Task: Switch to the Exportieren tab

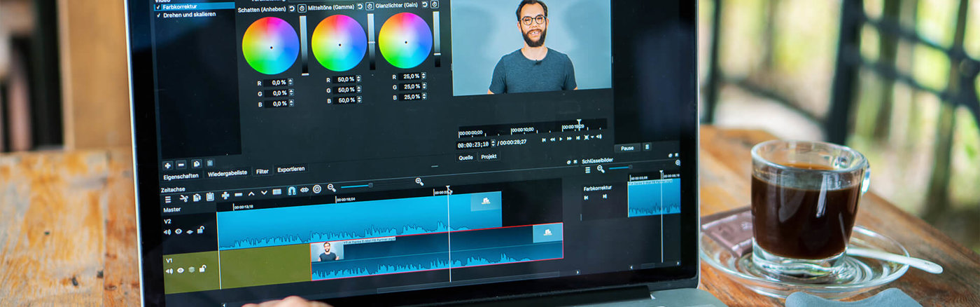Action: point(290,169)
